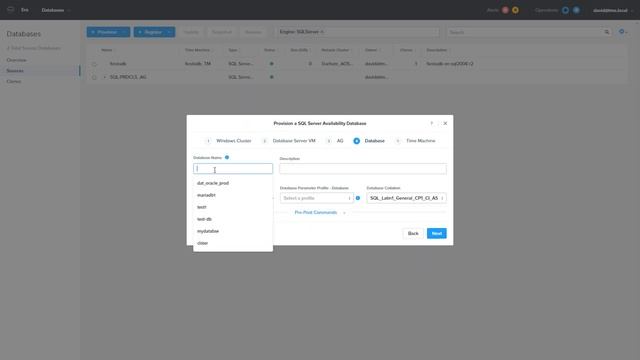Go to the Database Server VM step

click(289, 141)
